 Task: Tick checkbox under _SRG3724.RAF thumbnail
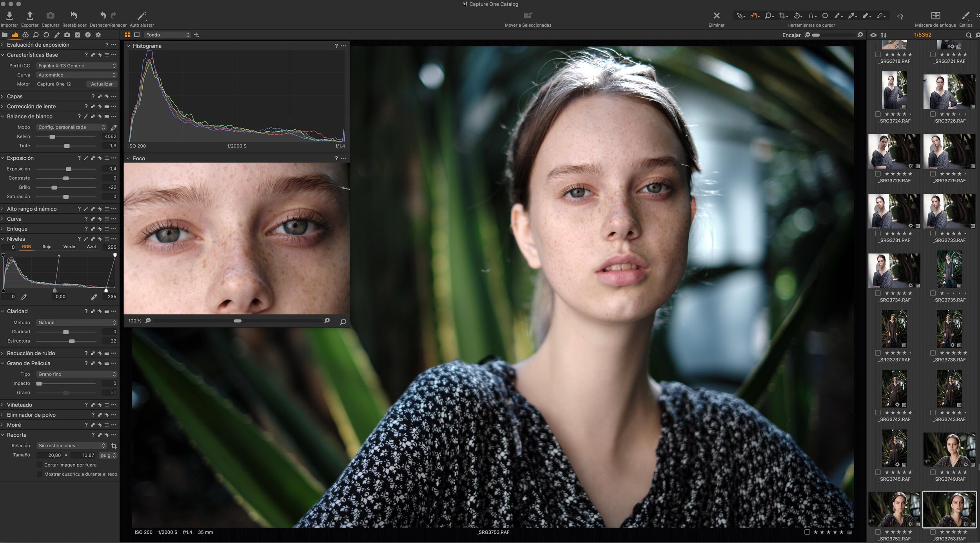pos(878,114)
